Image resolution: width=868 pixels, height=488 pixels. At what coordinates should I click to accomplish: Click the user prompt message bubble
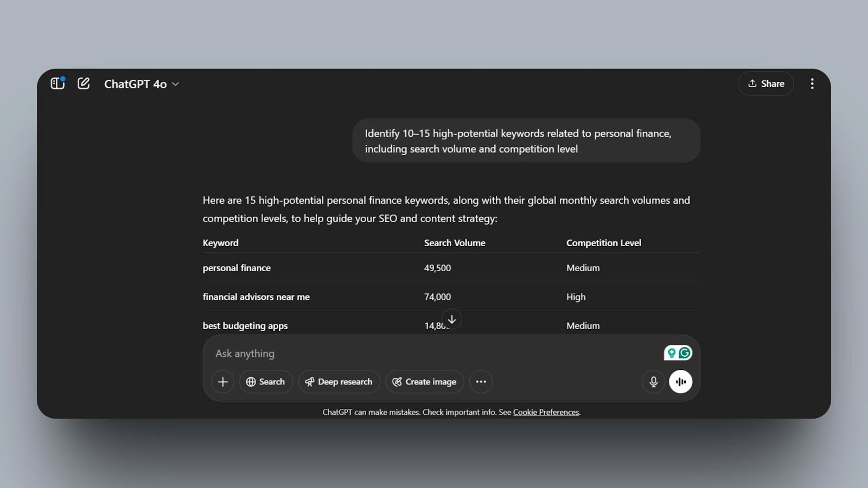[x=526, y=141]
